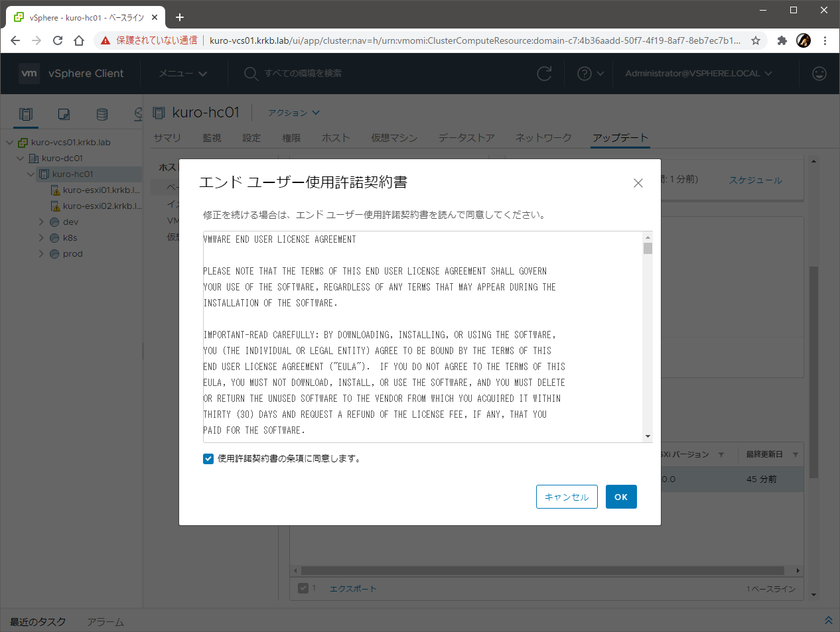Switch to the Storage inventory icon

[102, 114]
